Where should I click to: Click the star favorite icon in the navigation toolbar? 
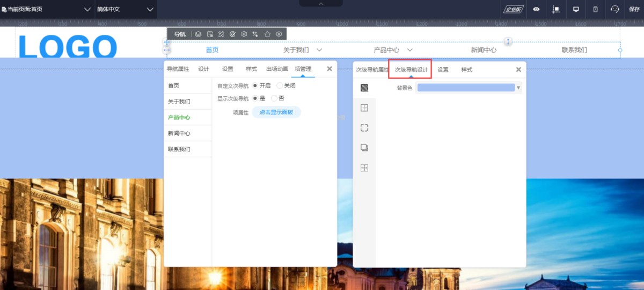pyautogui.click(x=267, y=34)
